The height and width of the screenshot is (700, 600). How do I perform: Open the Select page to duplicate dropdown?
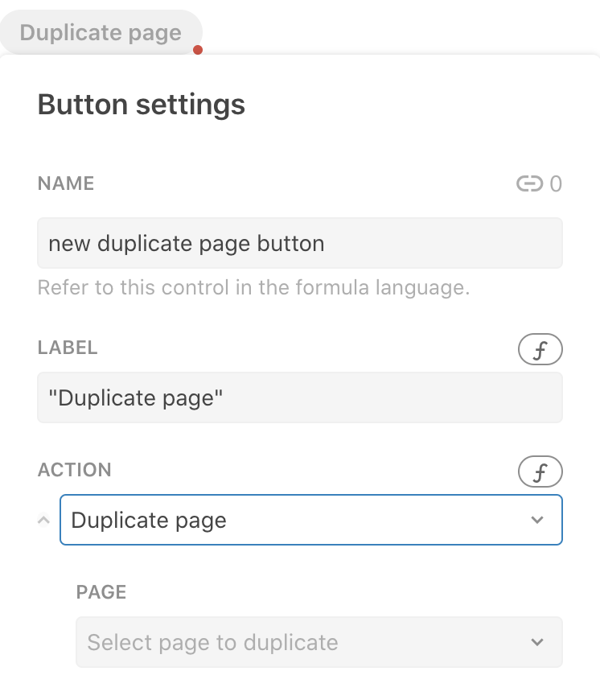click(x=319, y=642)
